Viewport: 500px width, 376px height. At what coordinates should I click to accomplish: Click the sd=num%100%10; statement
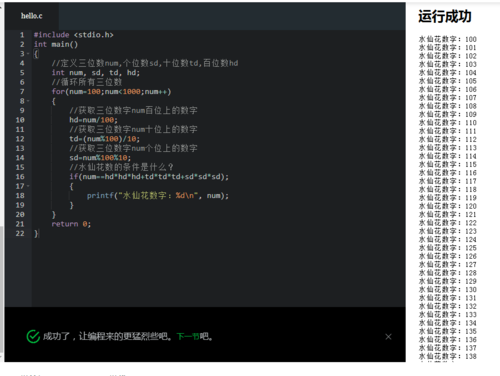pos(100,158)
